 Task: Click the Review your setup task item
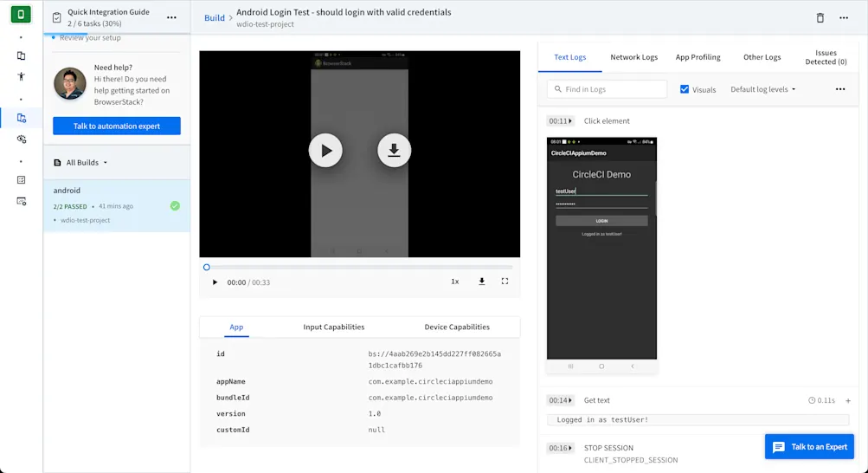click(x=90, y=37)
